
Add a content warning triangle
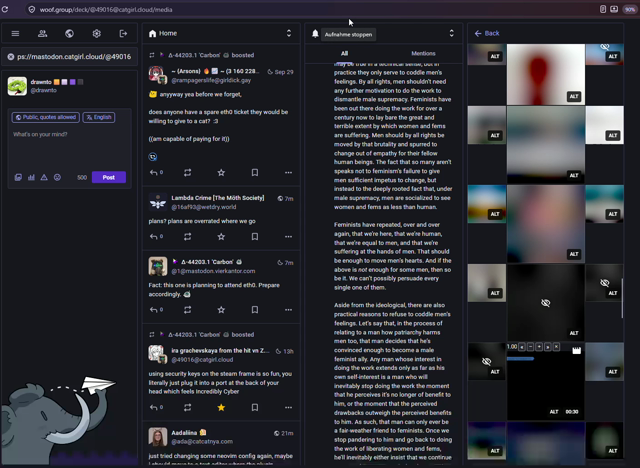point(44,177)
